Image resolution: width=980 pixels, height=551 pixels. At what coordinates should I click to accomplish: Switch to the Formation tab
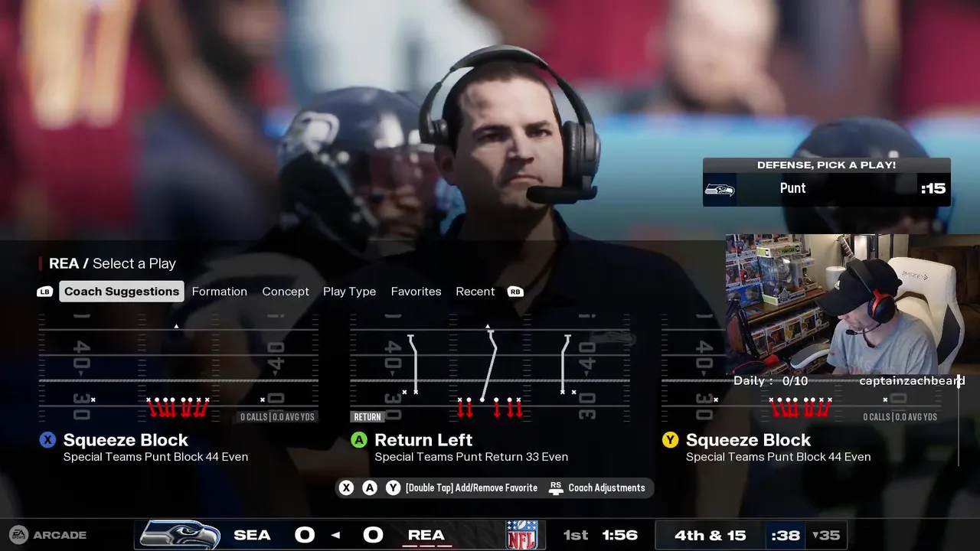pyautogui.click(x=220, y=292)
